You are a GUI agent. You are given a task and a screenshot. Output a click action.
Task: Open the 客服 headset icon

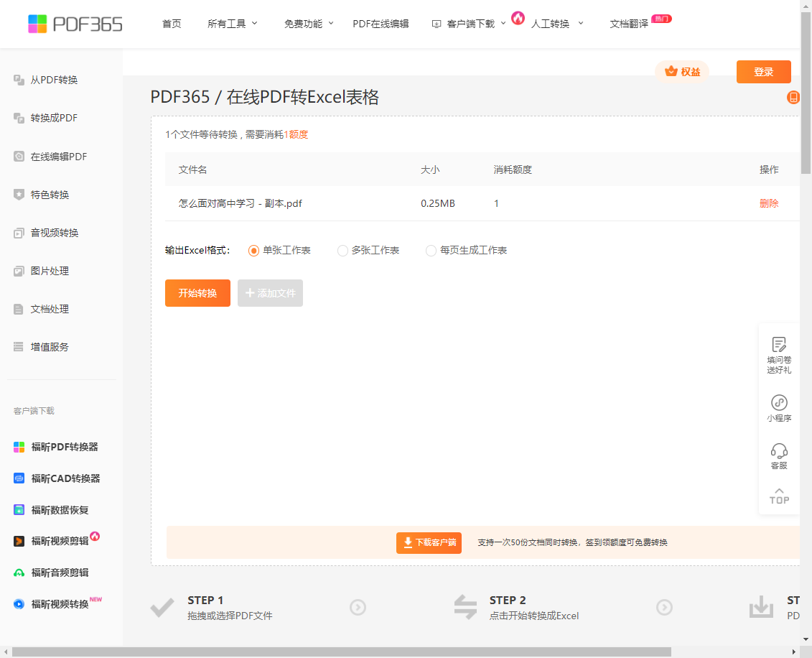[779, 450]
